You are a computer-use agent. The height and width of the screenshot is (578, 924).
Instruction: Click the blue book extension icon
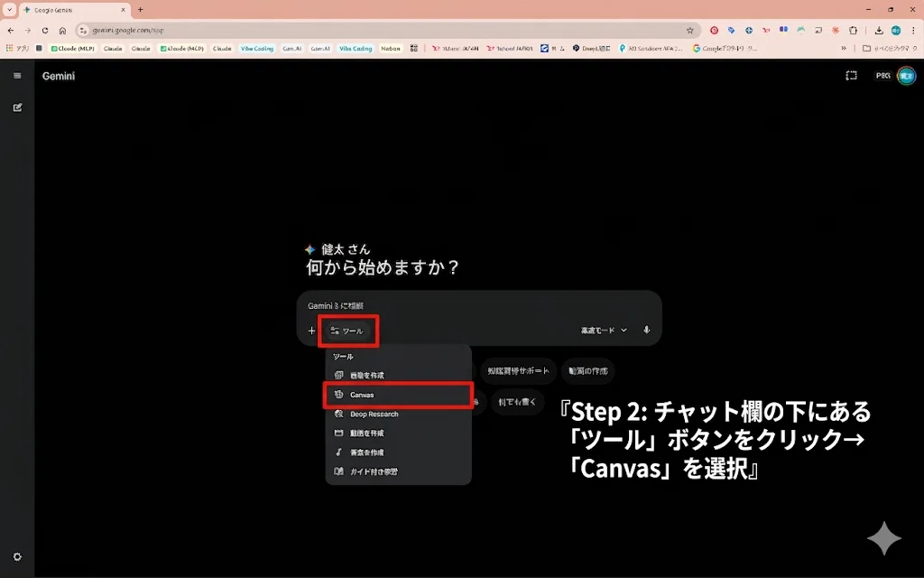tap(783, 30)
